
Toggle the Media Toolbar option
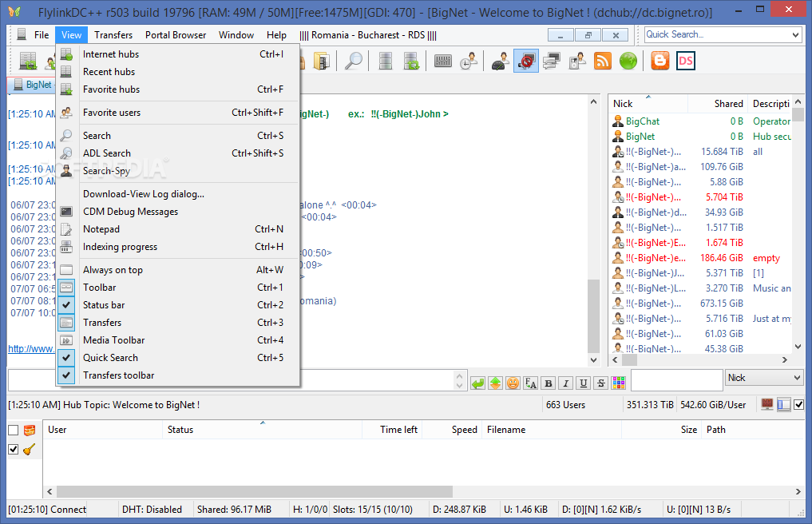[178, 340]
